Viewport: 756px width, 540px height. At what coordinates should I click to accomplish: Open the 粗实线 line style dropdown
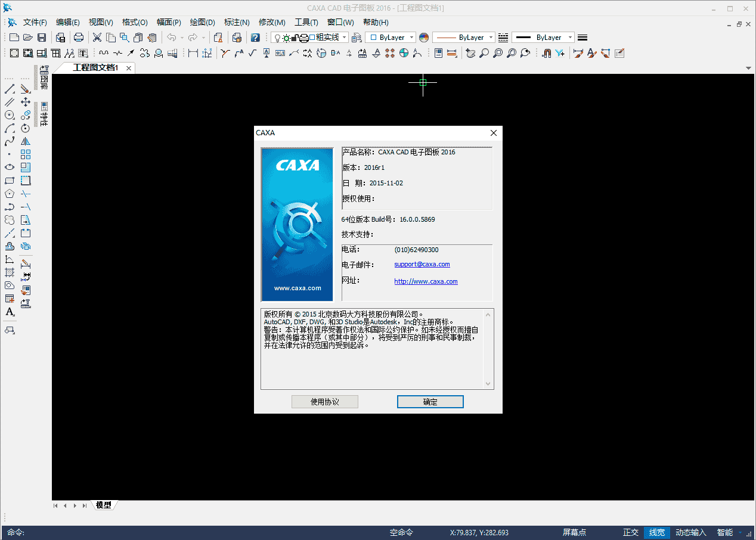[x=345, y=37]
